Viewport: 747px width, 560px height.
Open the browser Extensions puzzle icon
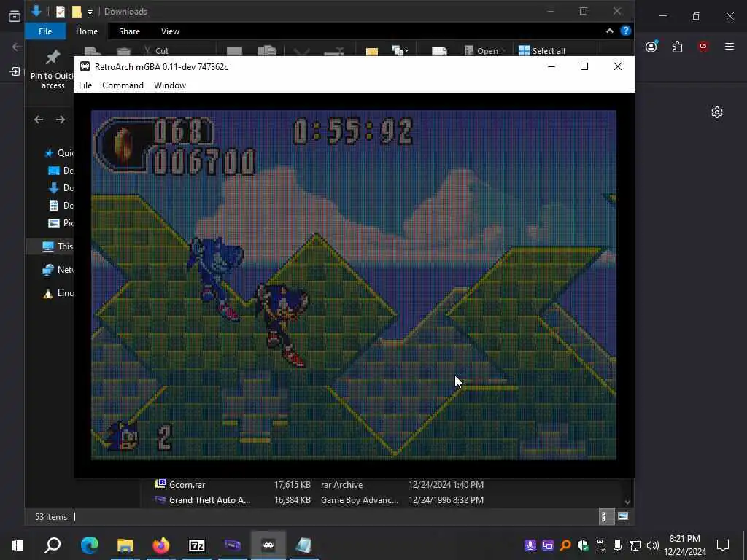[x=677, y=47]
